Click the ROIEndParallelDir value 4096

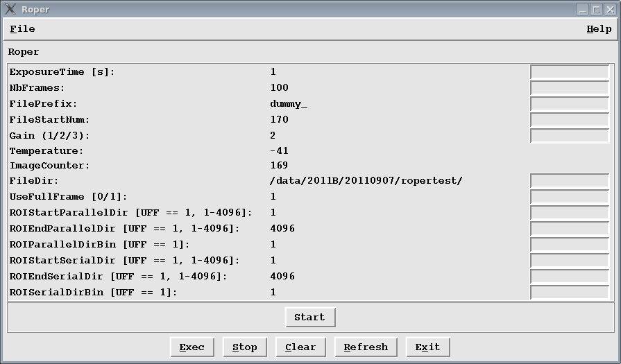282,229
